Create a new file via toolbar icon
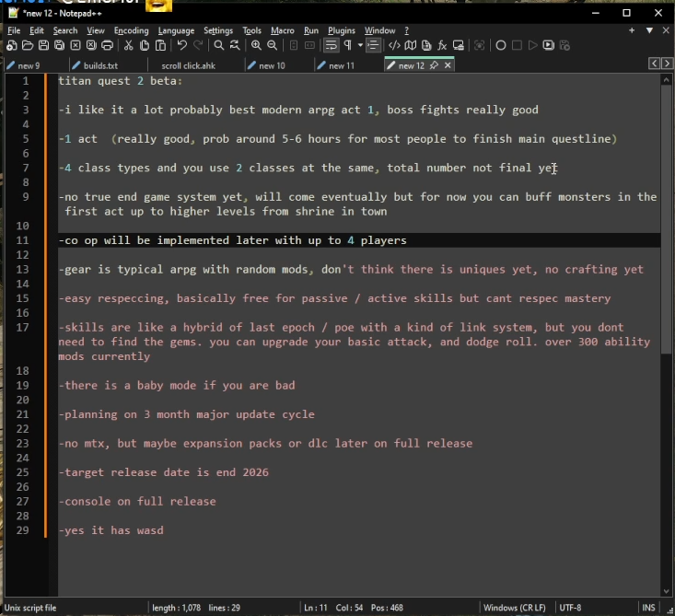Image resolution: width=675 pixels, height=616 pixels. click(x=12, y=45)
